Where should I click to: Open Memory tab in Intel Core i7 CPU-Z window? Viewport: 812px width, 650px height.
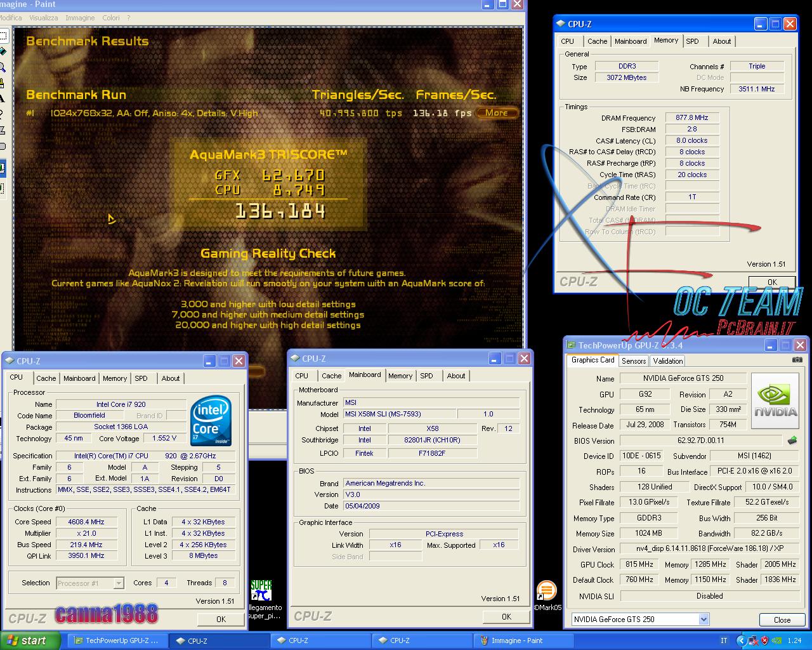[x=115, y=378]
